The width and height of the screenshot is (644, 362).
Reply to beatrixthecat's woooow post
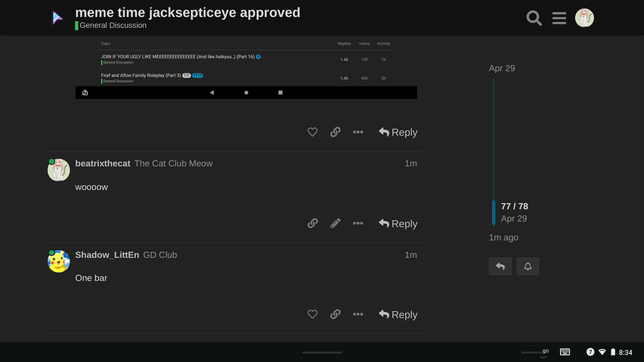point(398,223)
